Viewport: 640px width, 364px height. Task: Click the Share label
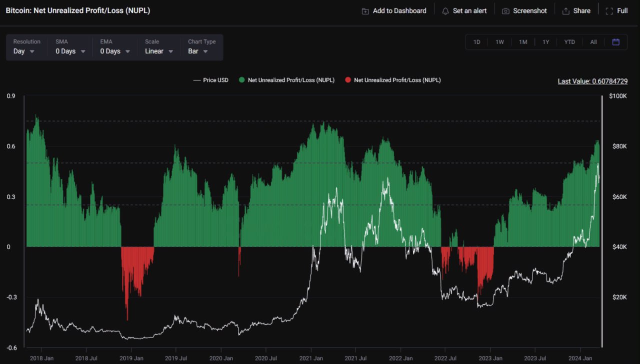(582, 11)
